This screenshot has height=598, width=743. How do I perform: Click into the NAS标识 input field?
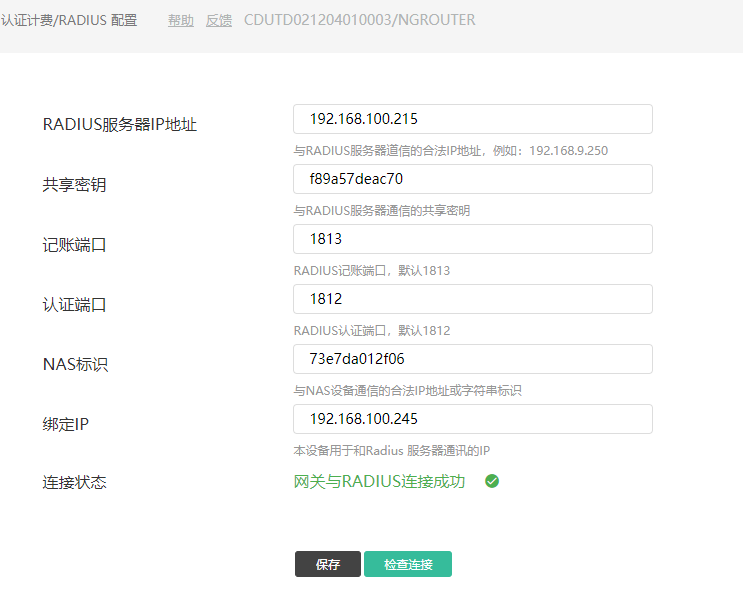[472, 359]
